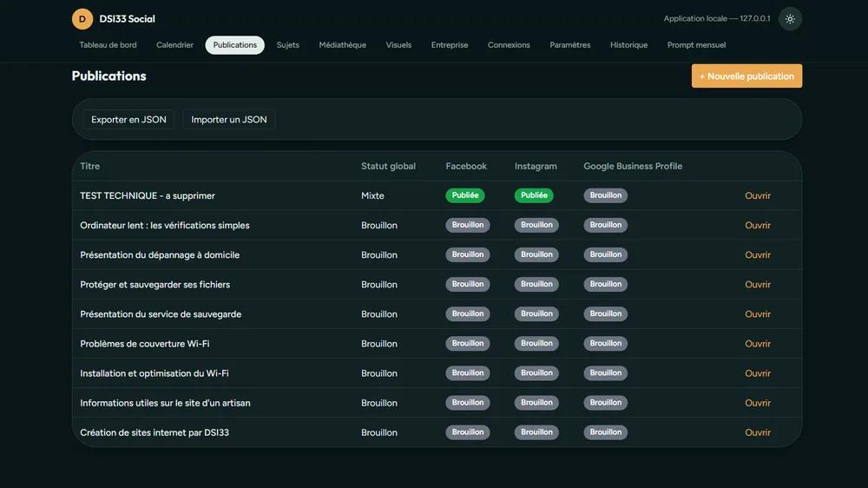868x488 pixels.
Task: Click Instagram Brouillon badge for Présentation du service de sauvegarde
Action: 536,313
